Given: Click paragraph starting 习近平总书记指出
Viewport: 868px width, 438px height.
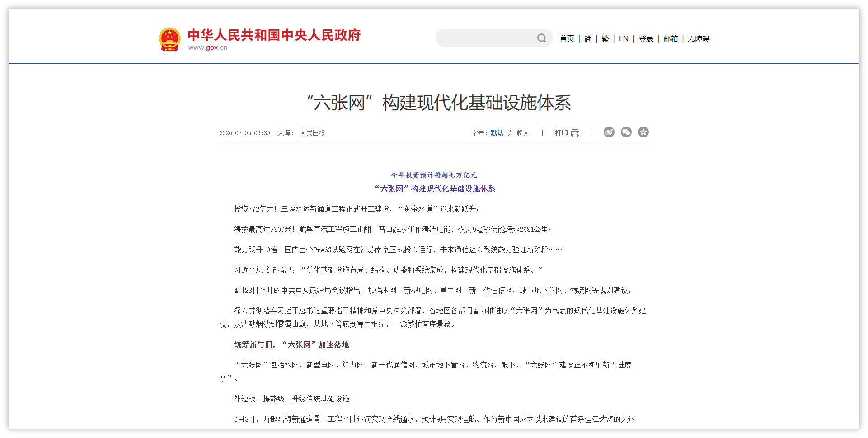Looking at the screenshot, I should pos(388,270).
